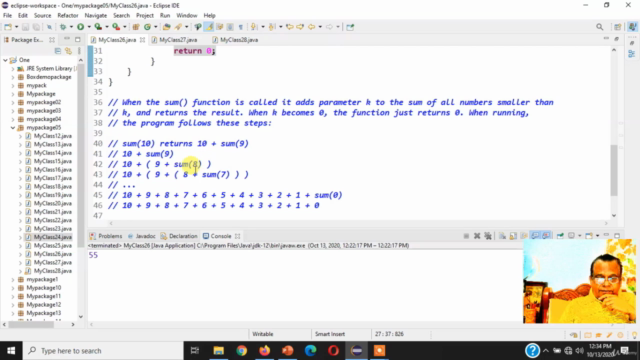Viewport: 640px width, 360px height.
Task: Click the Run External Tools icon
Action: pyautogui.click(x=116, y=27)
